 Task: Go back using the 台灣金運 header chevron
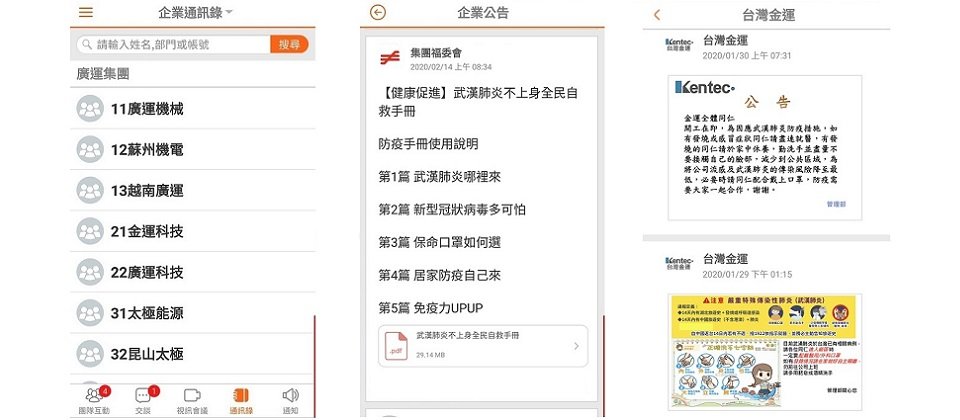point(657,14)
